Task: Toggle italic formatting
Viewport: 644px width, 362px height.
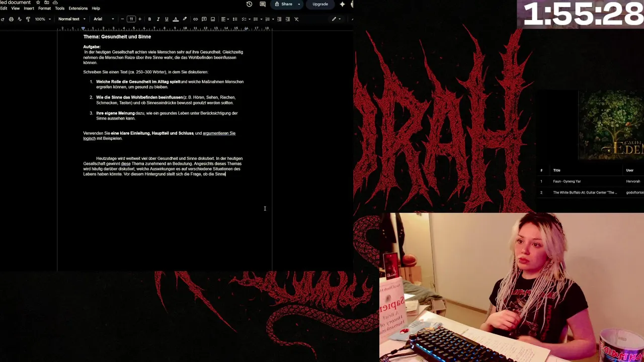Action: [158, 19]
